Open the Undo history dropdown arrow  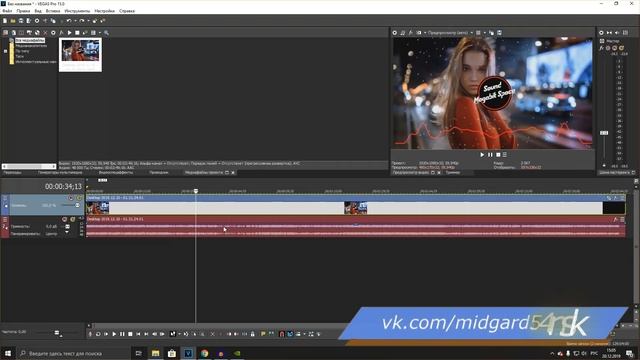pyautogui.click(x=75, y=21)
